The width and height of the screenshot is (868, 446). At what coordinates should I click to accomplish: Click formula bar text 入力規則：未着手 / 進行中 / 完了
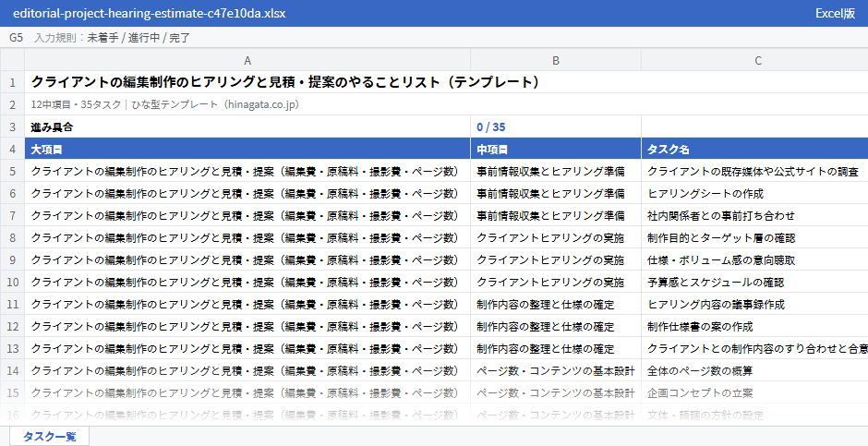tap(113, 38)
